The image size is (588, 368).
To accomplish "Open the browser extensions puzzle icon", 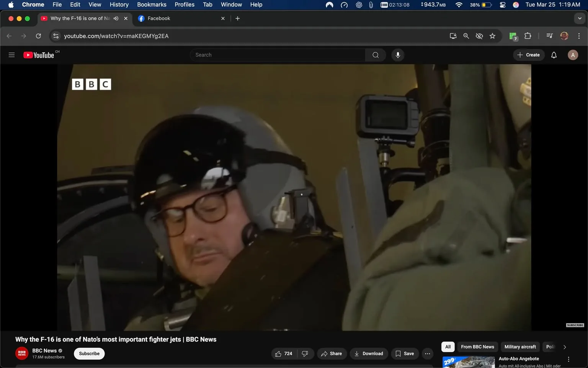I will pyautogui.click(x=528, y=36).
